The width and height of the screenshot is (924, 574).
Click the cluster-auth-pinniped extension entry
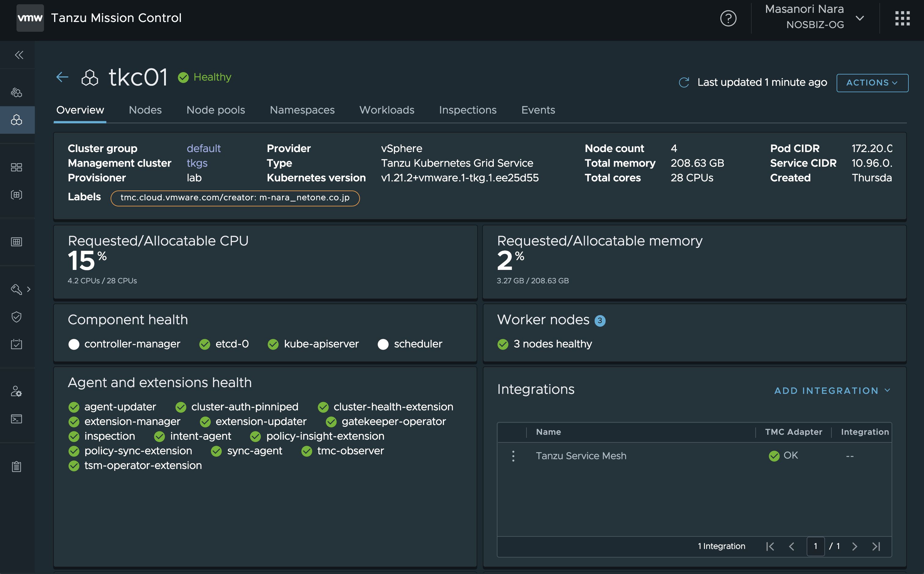[237, 407]
